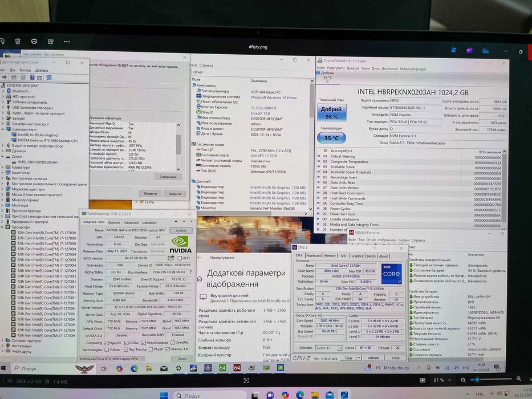
Task: Switch to the Mainboard tab in CPU-Z
Action: coord(314,256)
